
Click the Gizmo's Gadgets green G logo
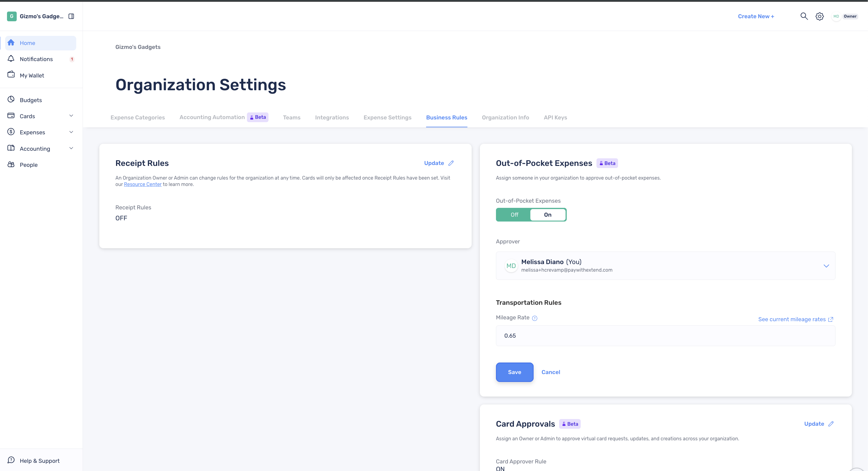(x=12, y=16)
